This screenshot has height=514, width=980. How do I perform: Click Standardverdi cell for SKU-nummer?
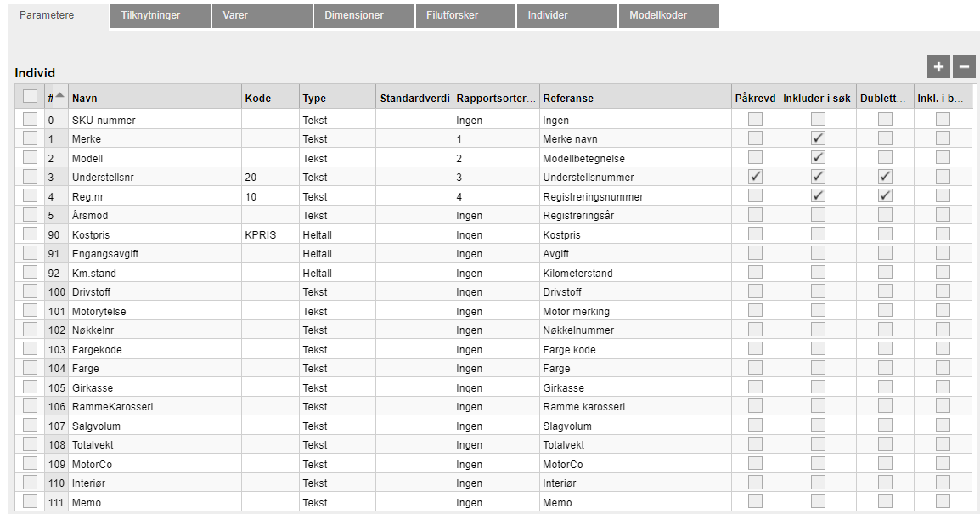414,120
